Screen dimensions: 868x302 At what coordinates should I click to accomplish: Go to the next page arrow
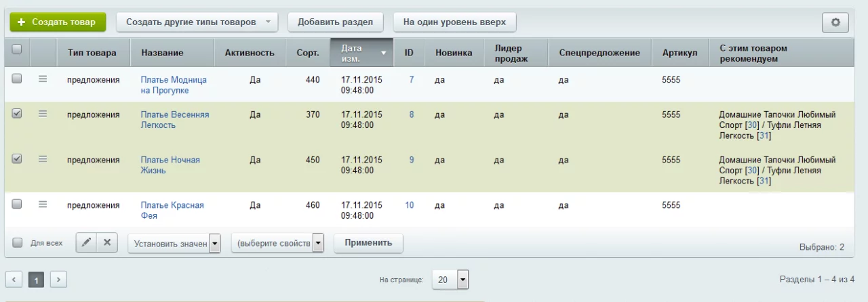click(58, 279)
